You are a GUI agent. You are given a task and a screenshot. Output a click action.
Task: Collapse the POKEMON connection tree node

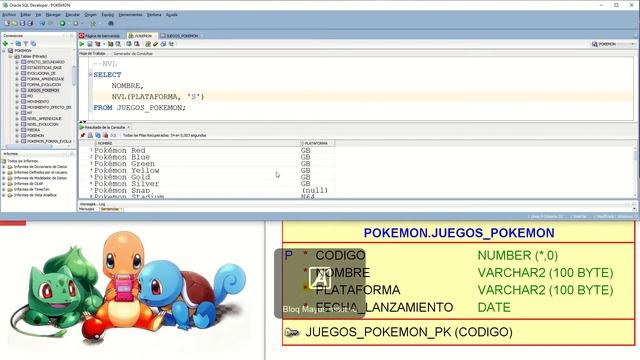pos(4,51)
